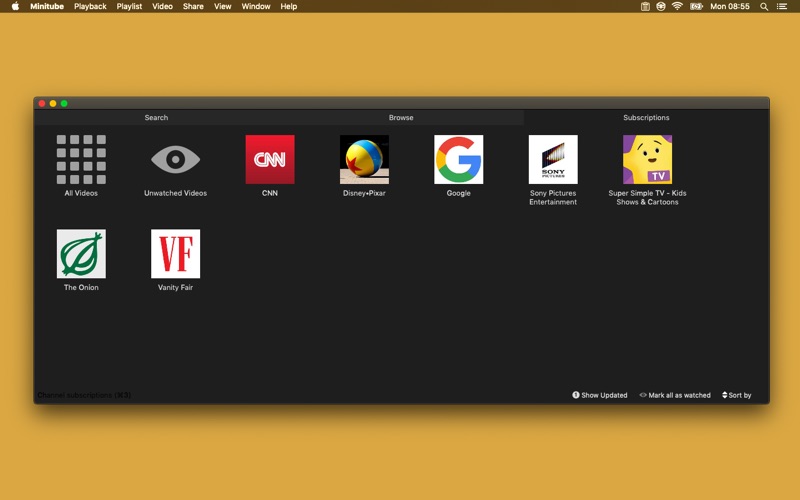
Task: Click the Mon 08:55 clock
Action: pos(730,6)
